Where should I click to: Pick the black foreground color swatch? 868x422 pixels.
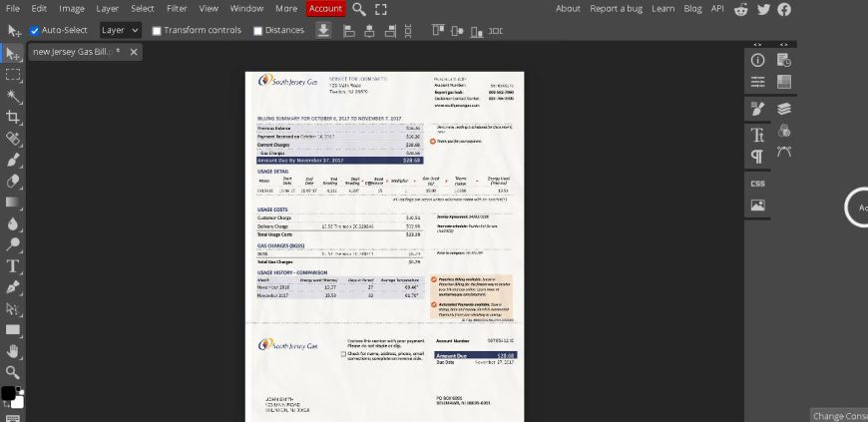8,393
